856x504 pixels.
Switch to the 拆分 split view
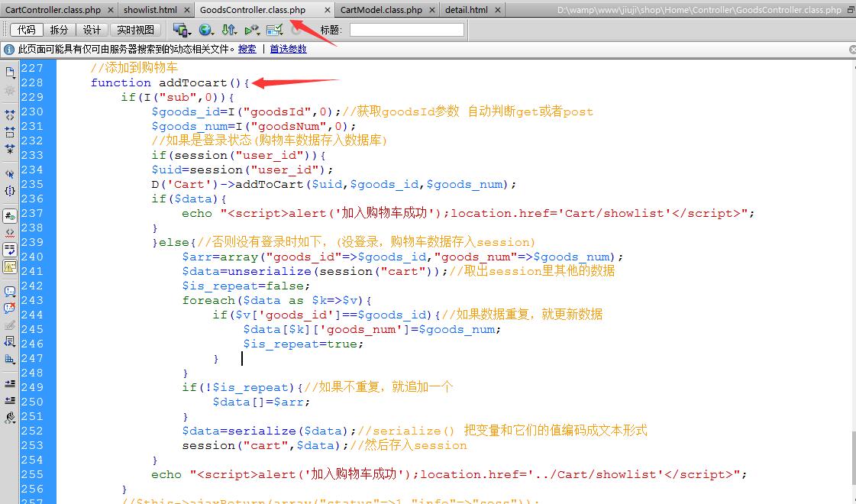coord(59,30)
